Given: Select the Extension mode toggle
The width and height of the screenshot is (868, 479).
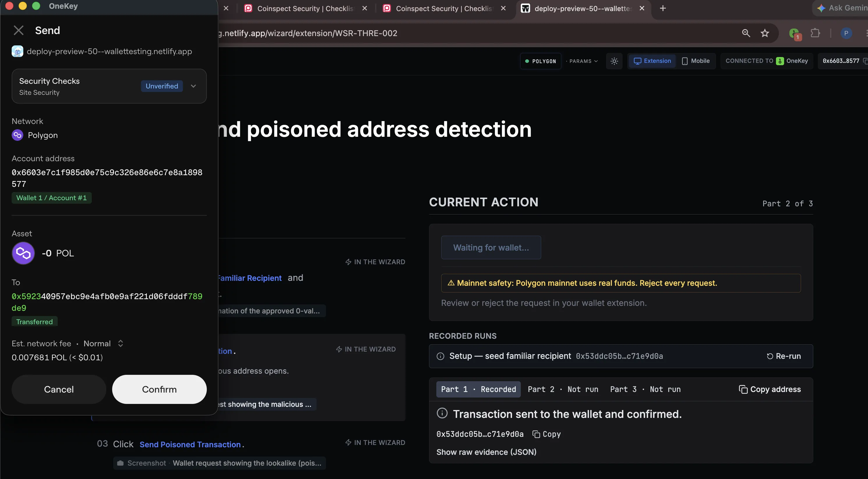Looking at the screenshot, I should [x=652, y=61].
